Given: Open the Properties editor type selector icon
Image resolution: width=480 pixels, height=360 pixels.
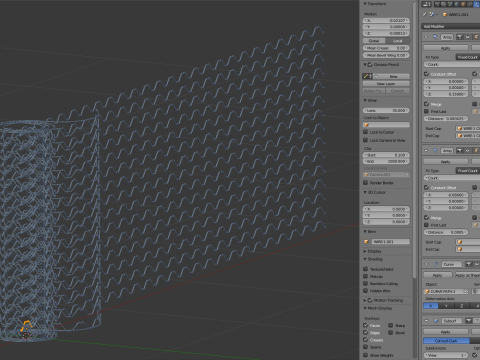Looking at the screenshot, I should (x=427, y=4).
